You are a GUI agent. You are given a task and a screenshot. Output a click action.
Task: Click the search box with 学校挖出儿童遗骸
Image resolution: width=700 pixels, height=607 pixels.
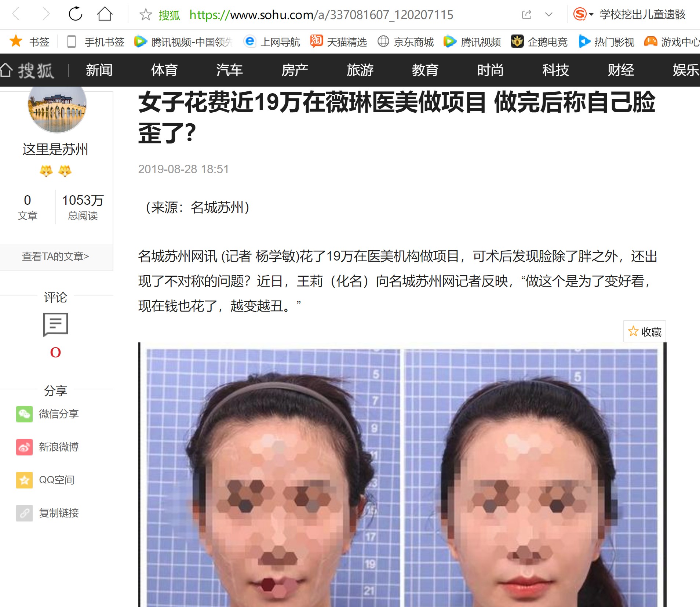[x=642, y=14]
